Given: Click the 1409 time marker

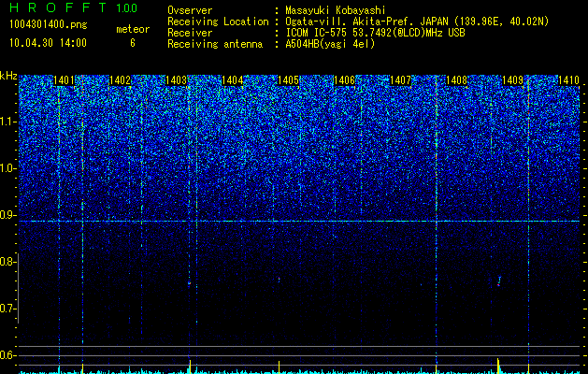Looking at the screenshot, I should 512,80.
